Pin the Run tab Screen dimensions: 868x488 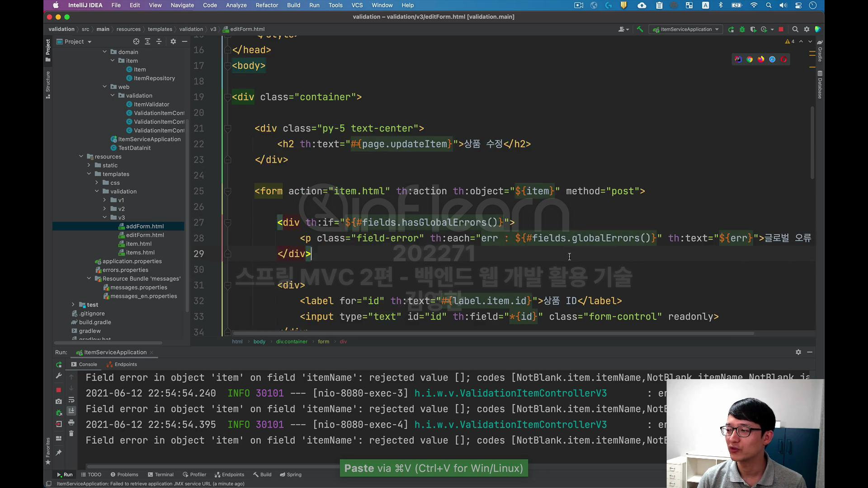coord(59,452)
